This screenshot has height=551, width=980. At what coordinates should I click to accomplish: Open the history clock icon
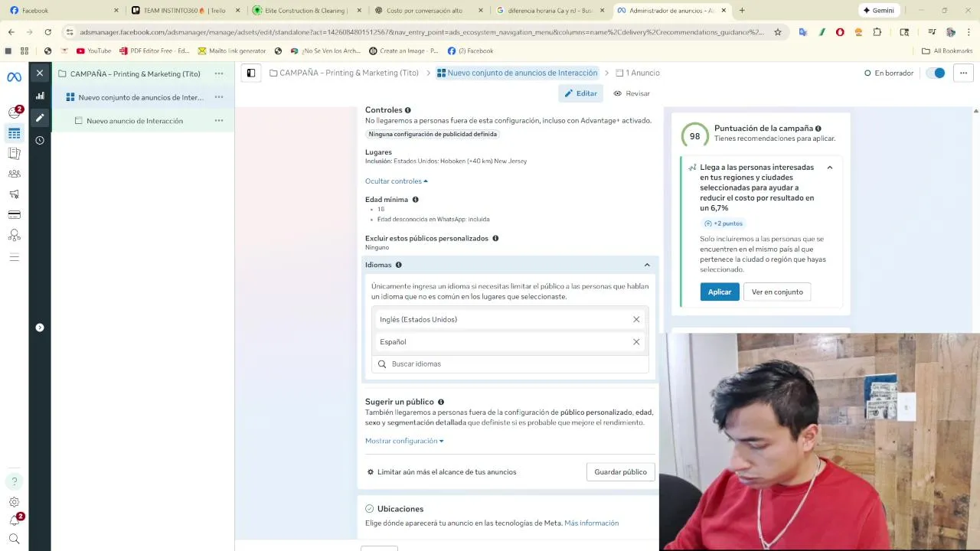point(40,140)
